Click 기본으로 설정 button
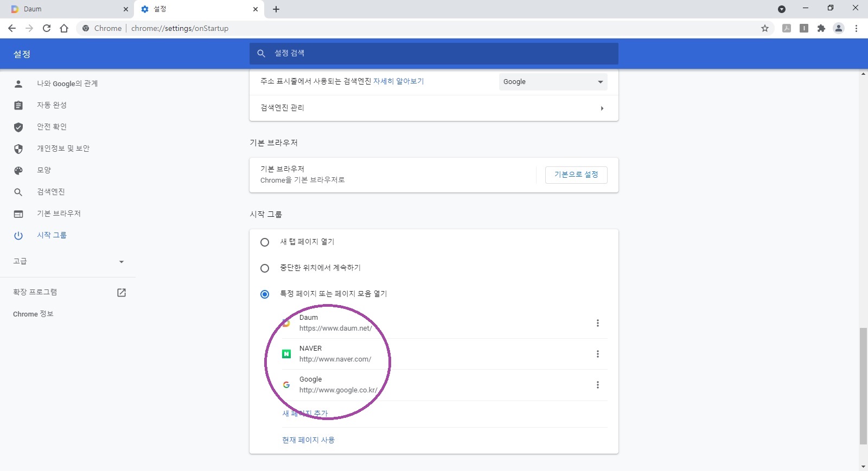This screenshot has height=471, width=868. pos(576,175)
